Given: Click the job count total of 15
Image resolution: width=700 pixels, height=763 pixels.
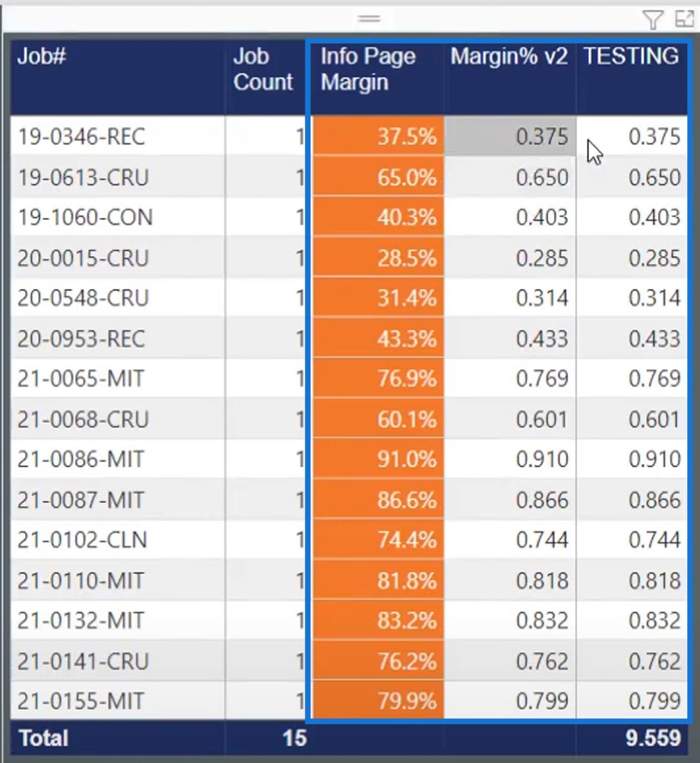Looking at the screenshot, I should [x=294, y=738].
